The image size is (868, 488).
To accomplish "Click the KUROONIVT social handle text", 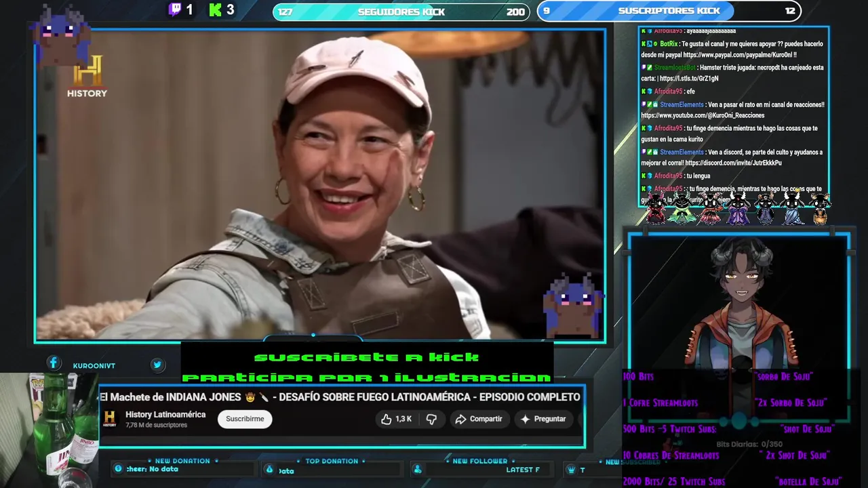I will (x=94, y=366).
